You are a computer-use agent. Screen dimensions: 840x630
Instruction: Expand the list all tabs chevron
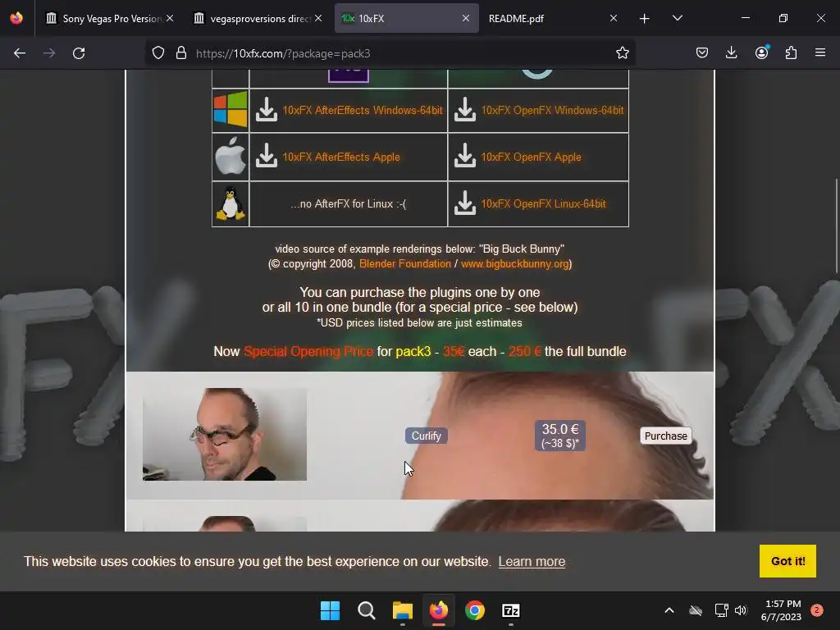pos(677,18)
